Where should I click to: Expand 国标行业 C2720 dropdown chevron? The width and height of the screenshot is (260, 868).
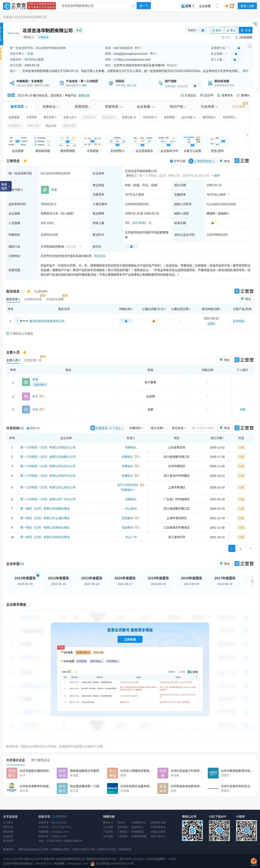point(80,246)
